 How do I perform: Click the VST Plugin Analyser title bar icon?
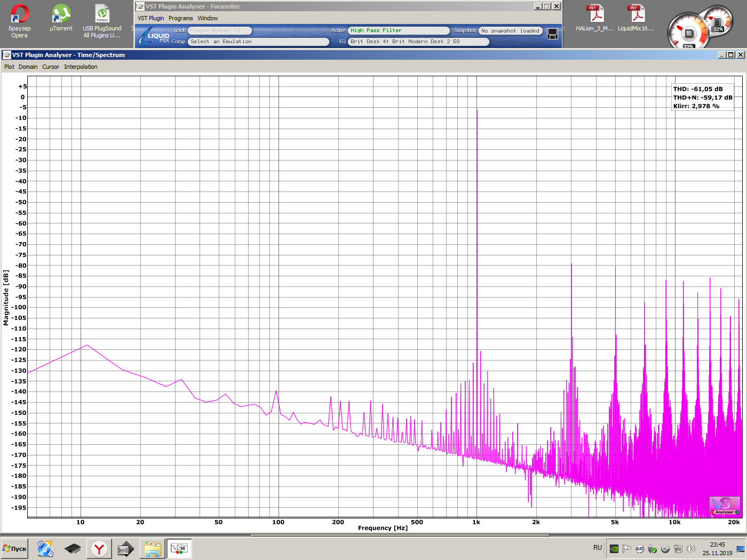tap(140, 6)
